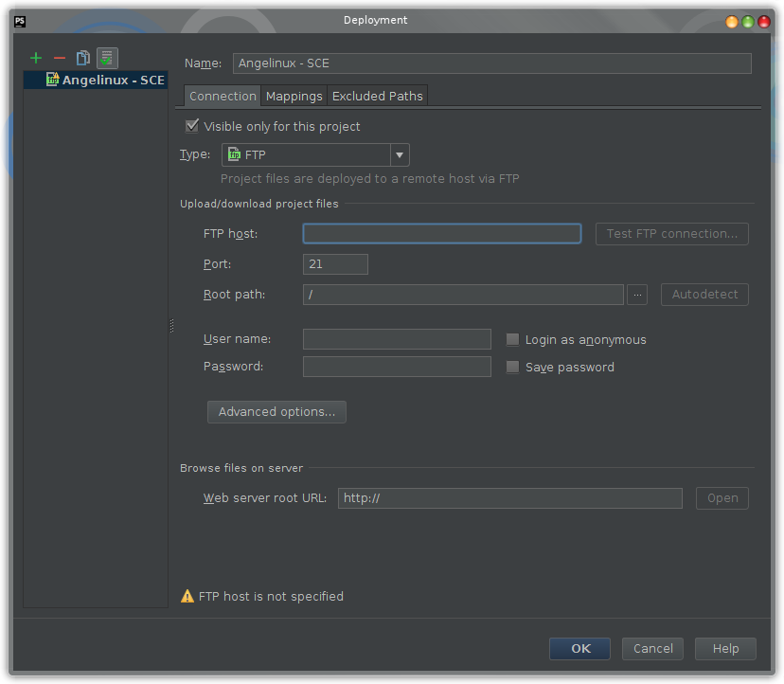Click the panel splitter handle
Viewport: 784px width, 684px height.
tap(171, 326)
